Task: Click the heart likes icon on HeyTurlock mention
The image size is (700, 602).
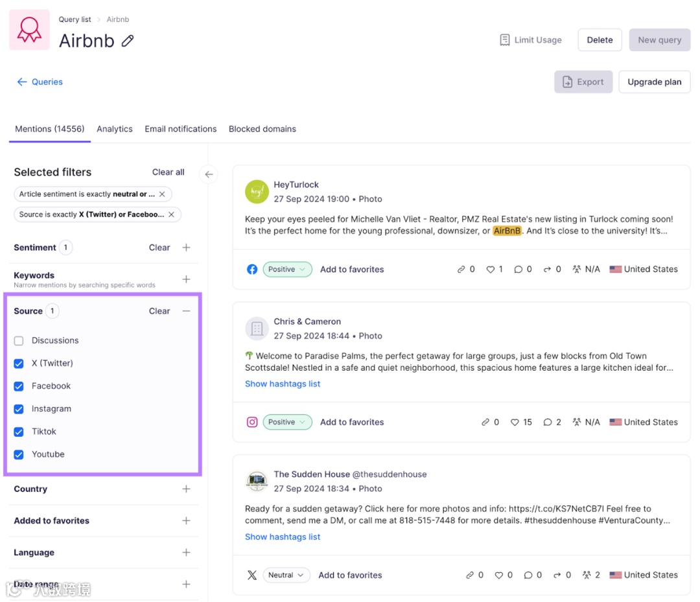Action: pyautogui.click(x=490, y=270)
